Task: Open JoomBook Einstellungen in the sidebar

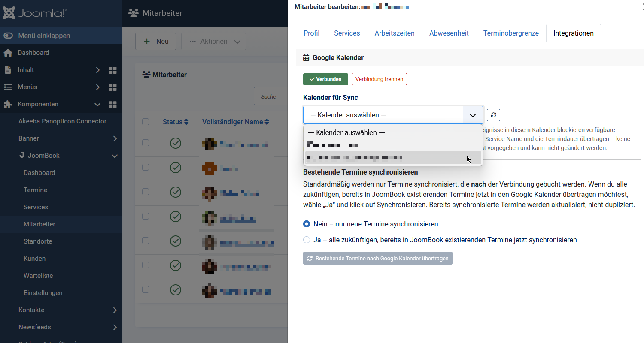Action: [43, 293]
